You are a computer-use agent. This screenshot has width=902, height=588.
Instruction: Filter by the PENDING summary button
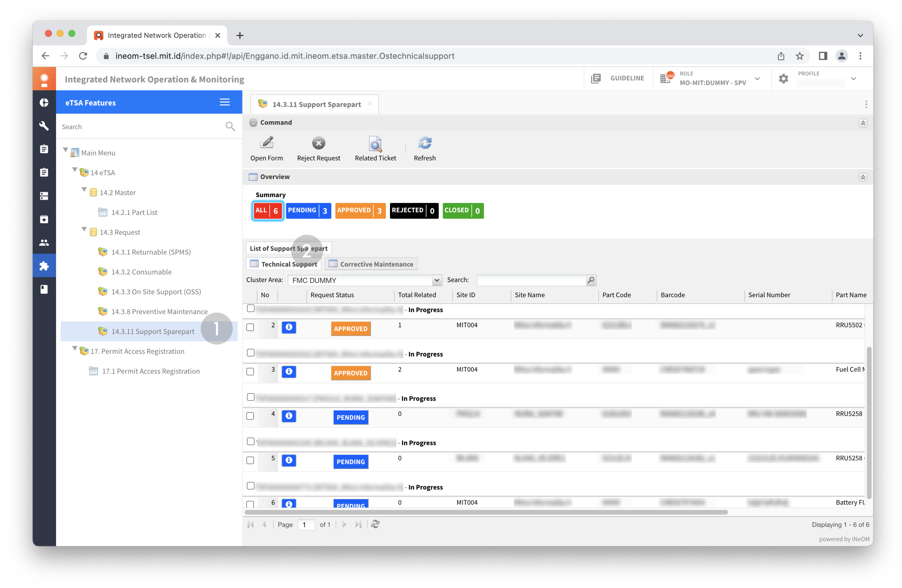pyautogui.click(x=308, y=211)
